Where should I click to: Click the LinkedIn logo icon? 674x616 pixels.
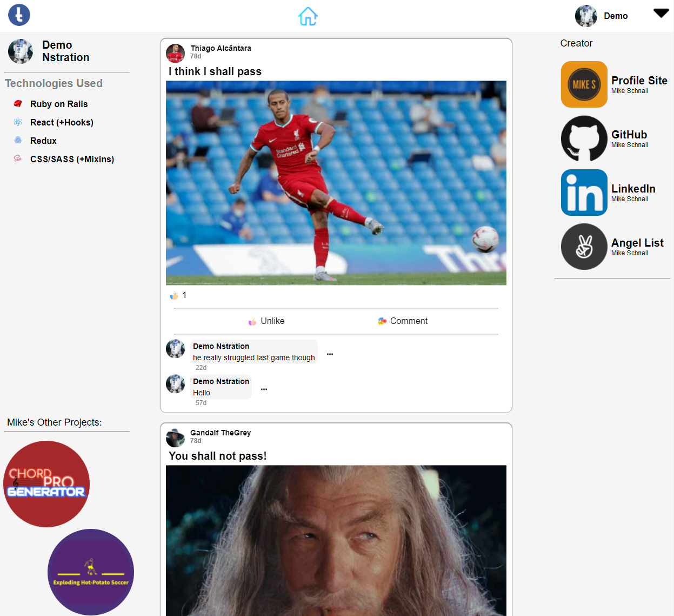click(x=584, y=193)
